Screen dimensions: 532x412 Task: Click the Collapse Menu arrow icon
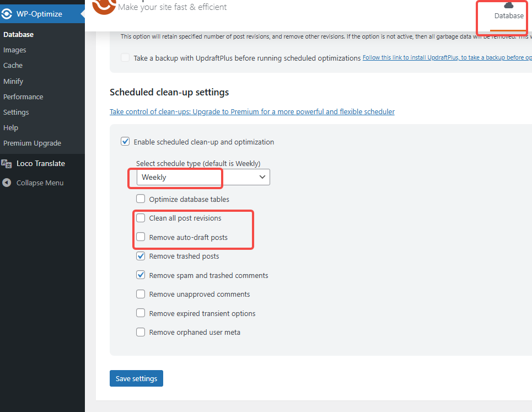pos(7,183)
